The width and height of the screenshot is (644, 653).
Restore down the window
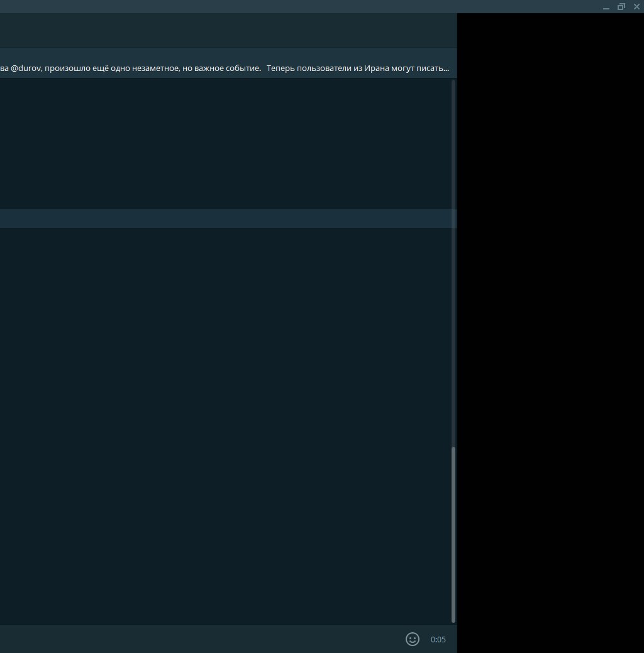coord(621,7)
